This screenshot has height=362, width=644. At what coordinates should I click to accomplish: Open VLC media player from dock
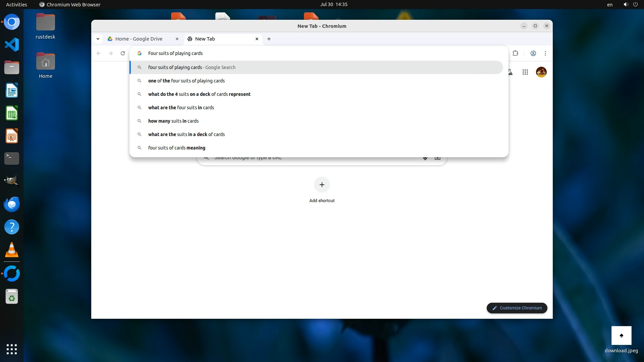click(12, 250)
